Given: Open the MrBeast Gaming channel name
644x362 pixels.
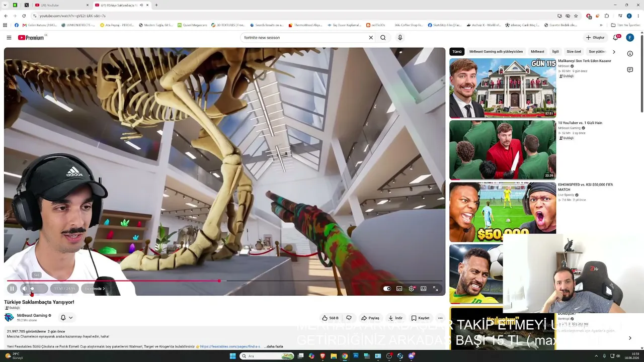Looking at the screenshot, I should tap(32, 315).
